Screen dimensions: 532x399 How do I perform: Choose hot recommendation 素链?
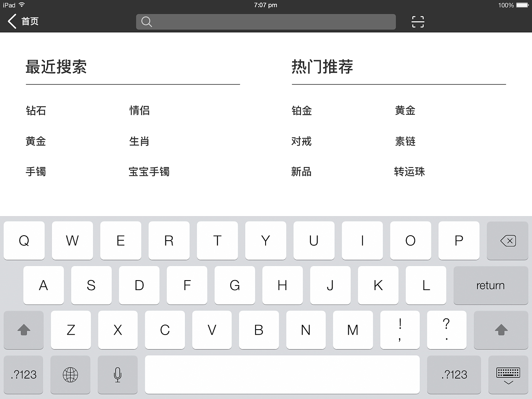click(x=405, y=141)
